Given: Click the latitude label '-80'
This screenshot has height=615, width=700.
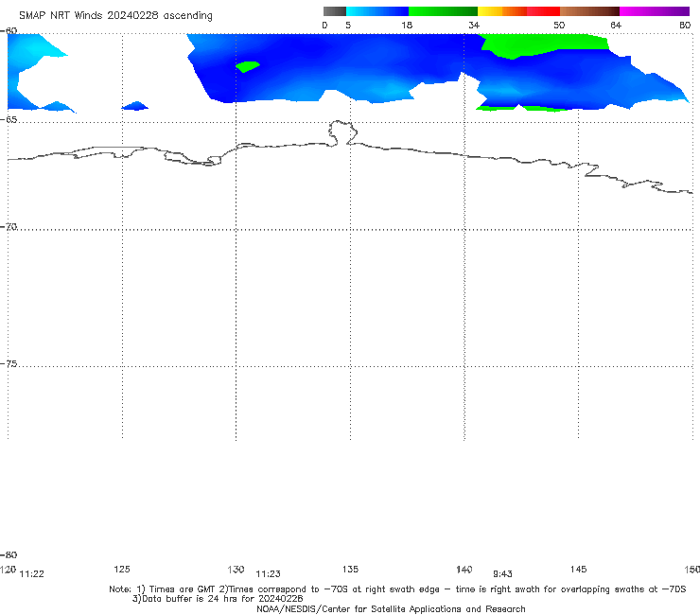Looking at the screenshot, I should (9, 555).
